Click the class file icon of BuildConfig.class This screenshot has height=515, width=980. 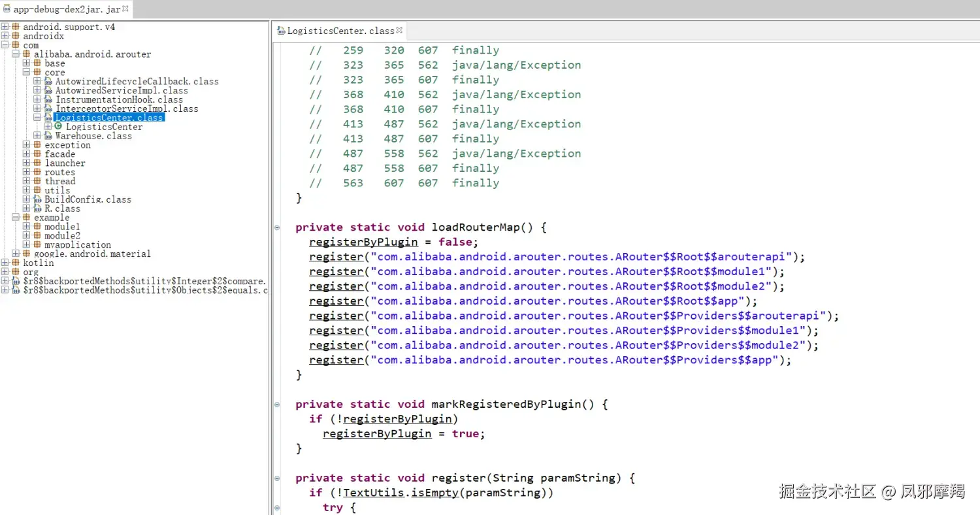click(37, 199)
